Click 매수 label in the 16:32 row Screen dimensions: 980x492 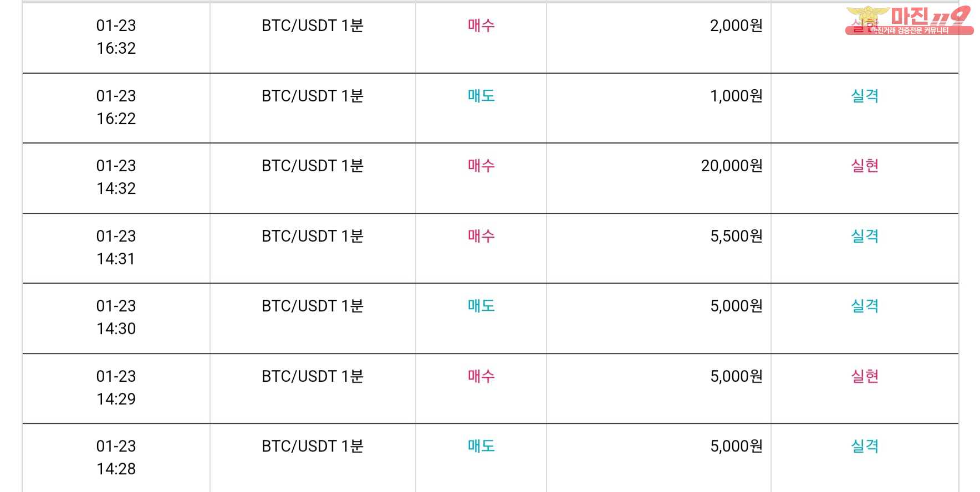click(481, 25)
